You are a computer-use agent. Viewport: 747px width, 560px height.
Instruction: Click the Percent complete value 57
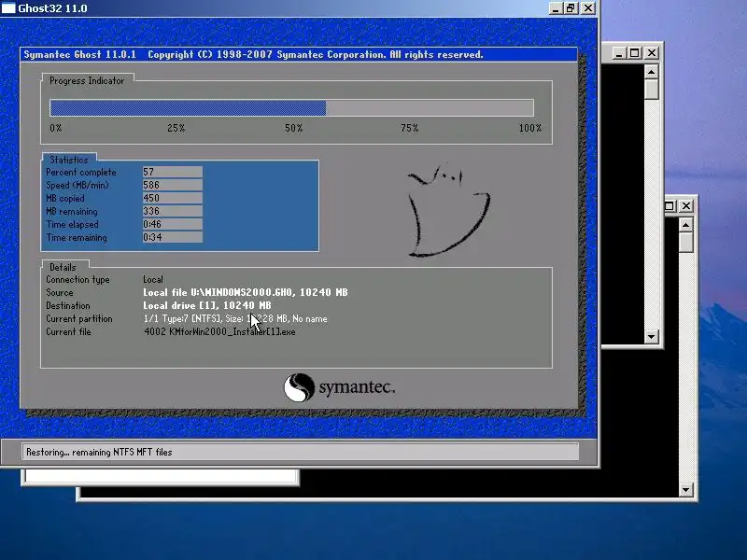coord(172,172)
